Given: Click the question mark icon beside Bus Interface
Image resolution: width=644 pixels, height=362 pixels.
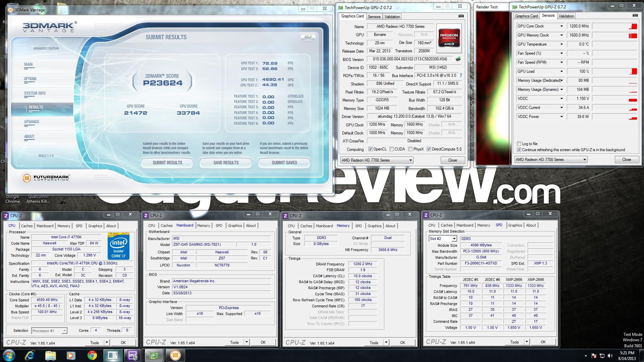Looking at the screenshot, I should (x=461, y=75).
